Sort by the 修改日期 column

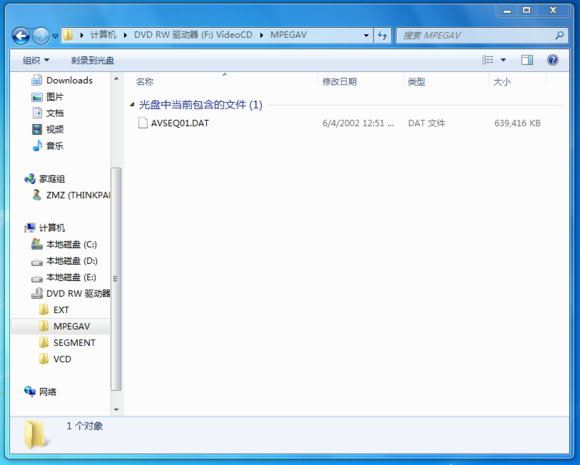click(360, 81)
